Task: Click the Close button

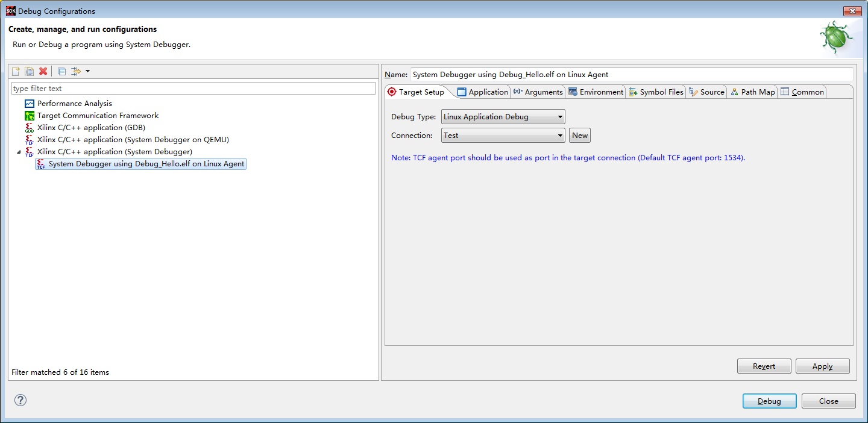Action: pyautogui.click(x=828, y=401)
